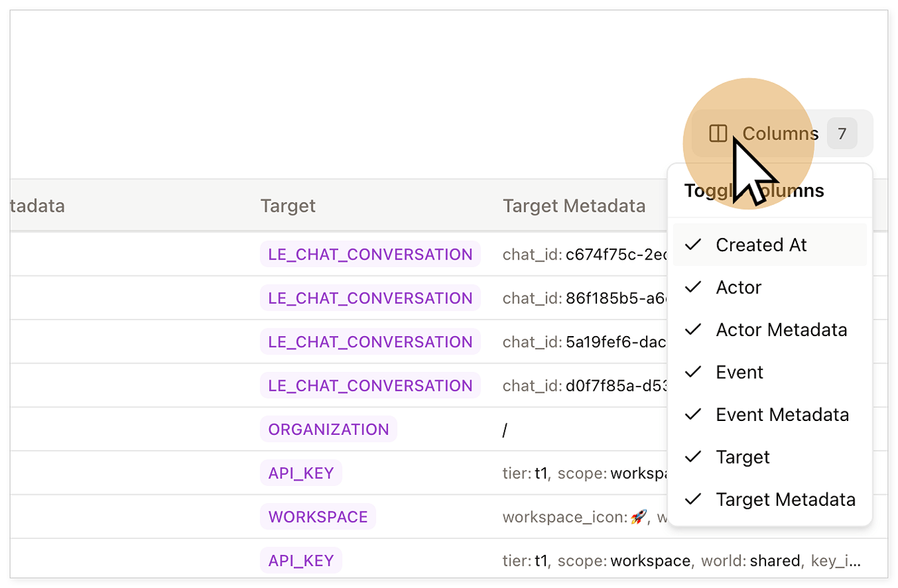Viewport: 898px width, 588px height.
Task: Click the WORKSPACE target tag
Action: click(x=318, y=517)
